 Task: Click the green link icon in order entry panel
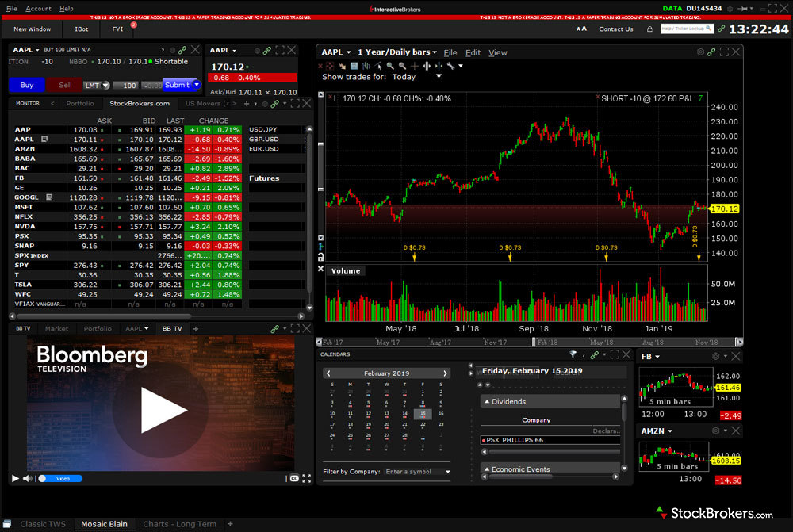(x=182, y=50)
